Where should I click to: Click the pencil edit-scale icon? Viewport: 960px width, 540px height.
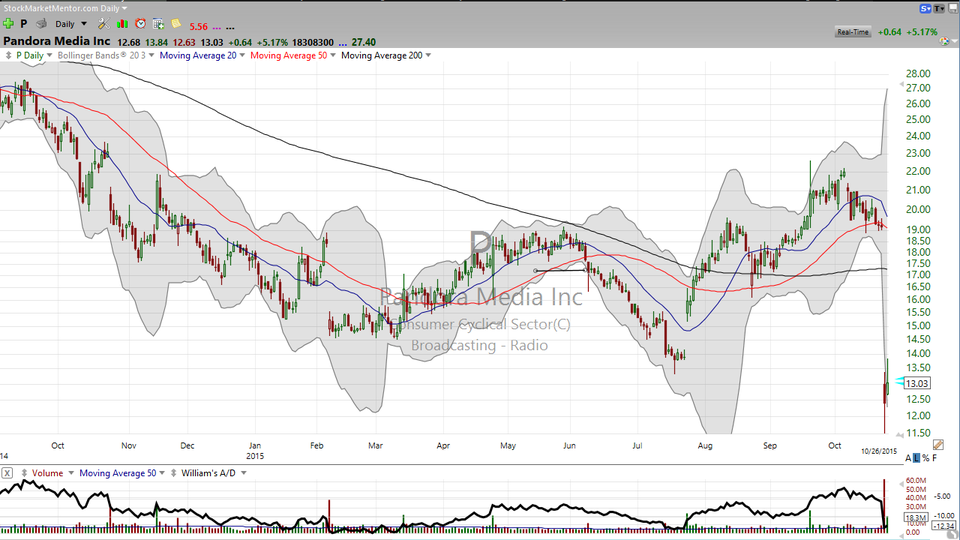[x=937, y=444]
